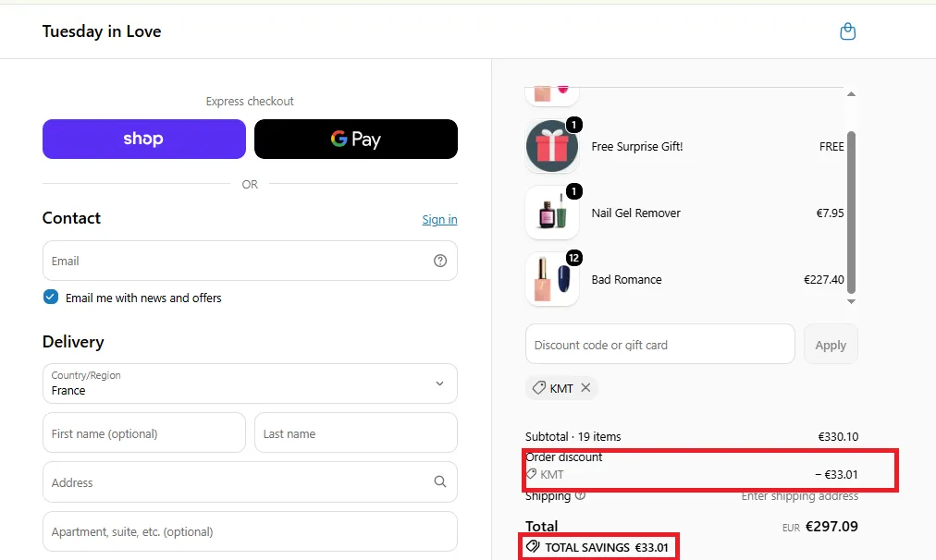This screenshot has width=936, height=560.
Task: Click the Bad Romance product thumbnail
Action: 552,279
